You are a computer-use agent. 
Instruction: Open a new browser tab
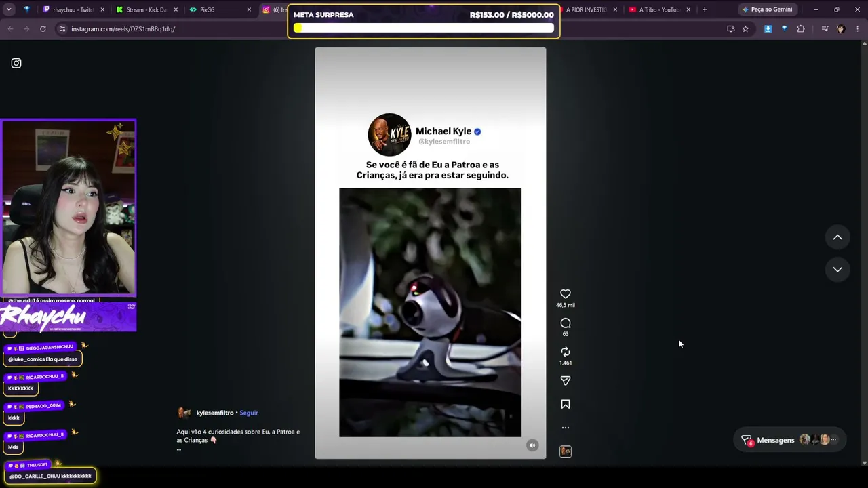pyautogui.click(x=705, y=9)
